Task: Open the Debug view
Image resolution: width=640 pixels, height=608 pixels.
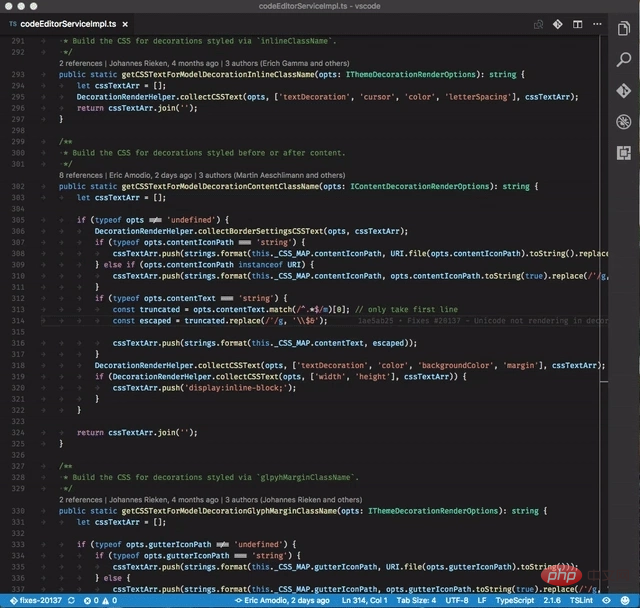Action: point(623,122)
